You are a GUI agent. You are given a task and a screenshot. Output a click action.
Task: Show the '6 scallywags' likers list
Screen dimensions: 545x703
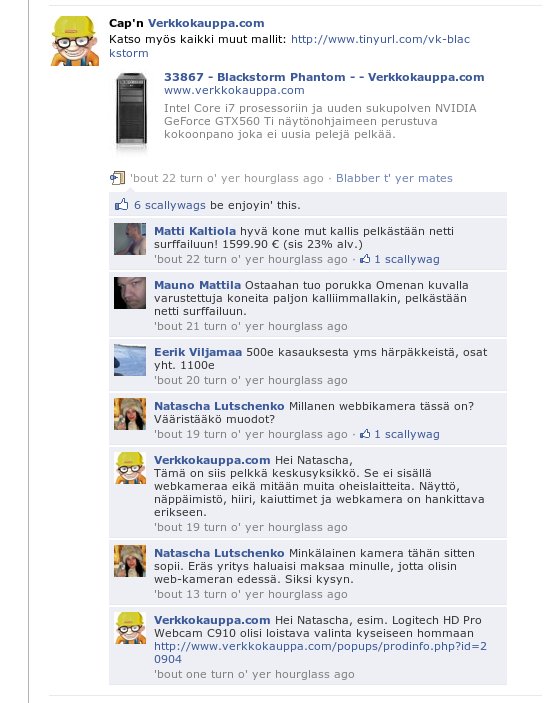(169, 205)
